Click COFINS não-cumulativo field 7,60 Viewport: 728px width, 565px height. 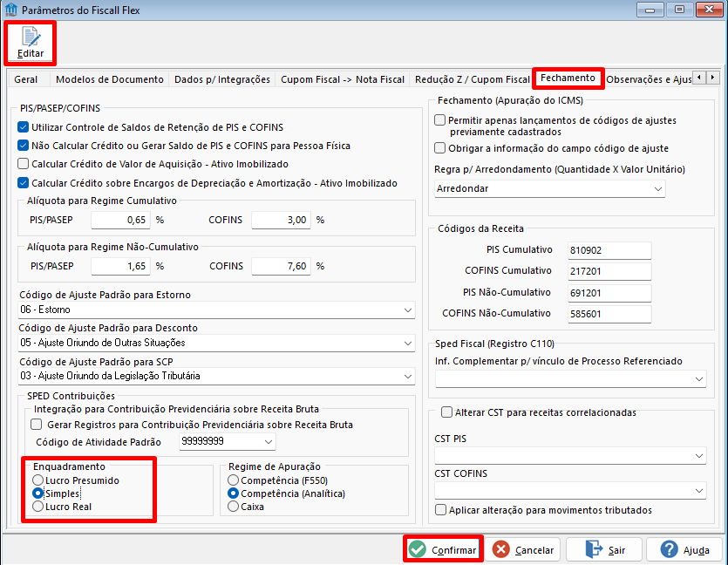point(281,266)
